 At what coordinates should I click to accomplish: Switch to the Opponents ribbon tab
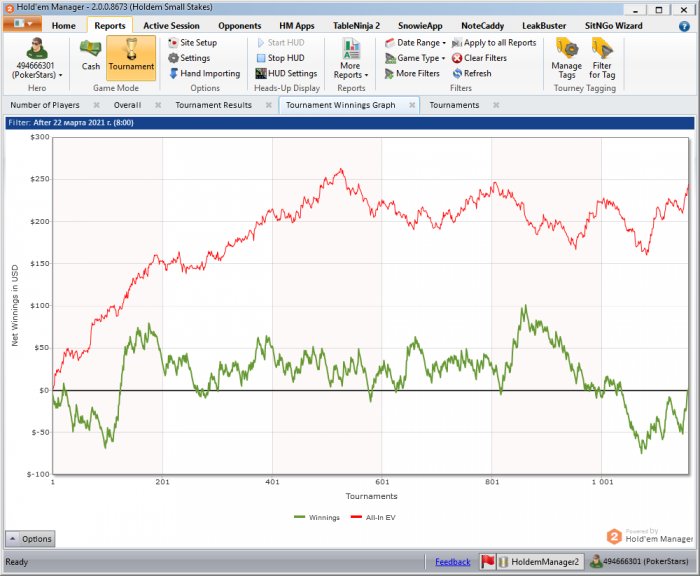[x=239, y=26]
